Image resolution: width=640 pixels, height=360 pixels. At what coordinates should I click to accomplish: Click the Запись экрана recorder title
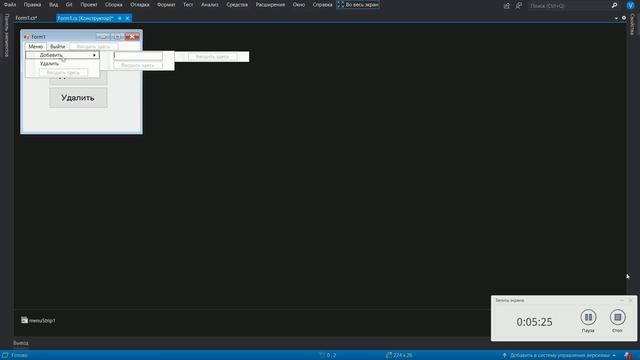coord(509,300)
